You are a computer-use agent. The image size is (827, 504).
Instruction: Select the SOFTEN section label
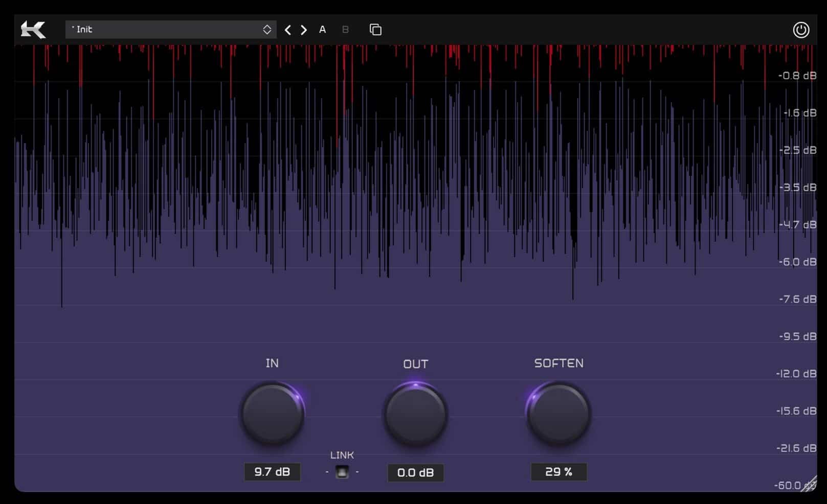click(x=558, y=363)
